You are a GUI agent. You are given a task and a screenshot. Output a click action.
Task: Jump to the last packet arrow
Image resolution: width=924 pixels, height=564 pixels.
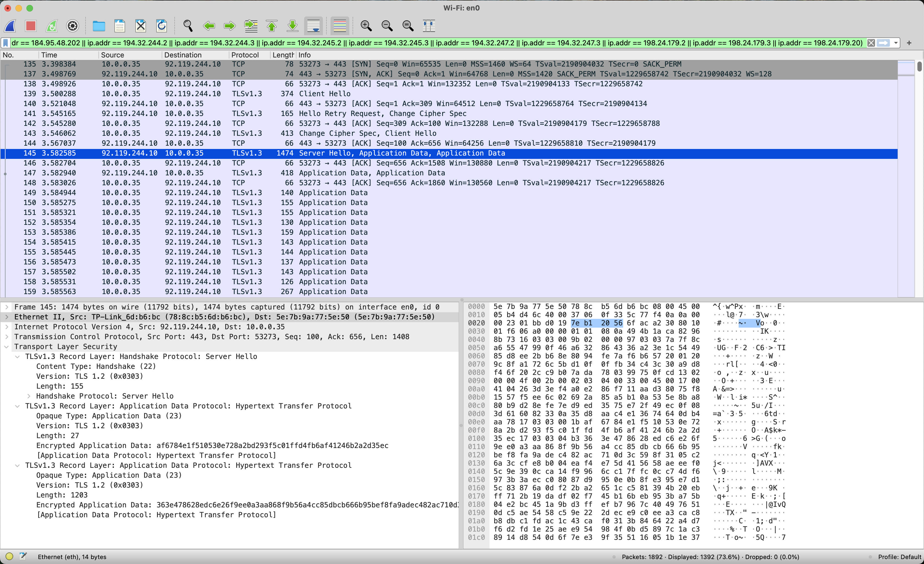click(x=292, y=26)
